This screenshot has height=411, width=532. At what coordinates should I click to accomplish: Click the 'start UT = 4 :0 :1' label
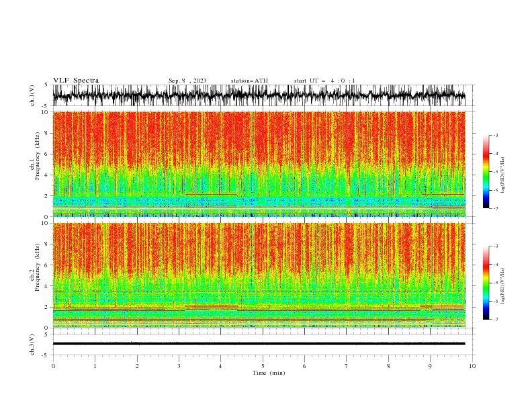pos(324,81)
